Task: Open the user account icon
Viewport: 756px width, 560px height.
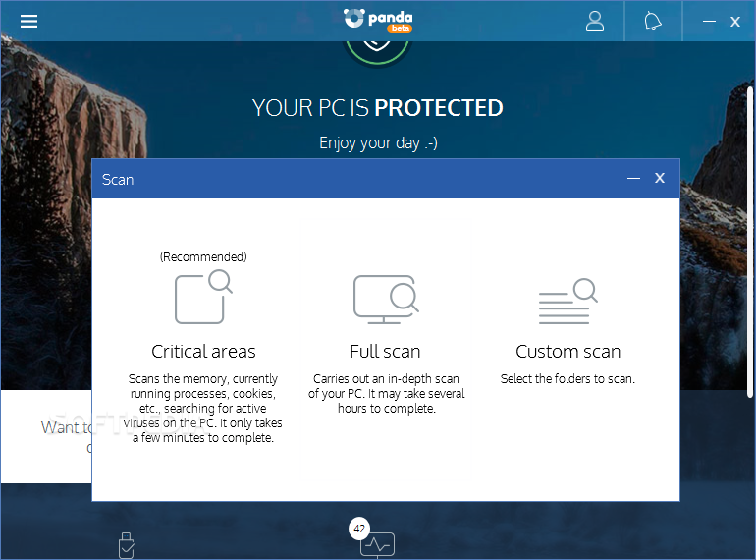Action: pyautogui.click(x=594, y=22)
